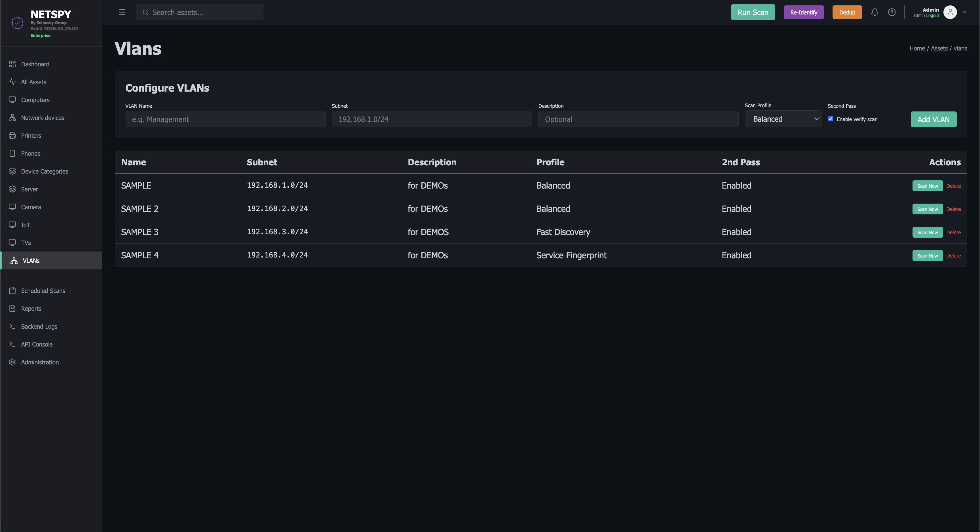This screenshot has width=980, height=532.
Task: Click the Server stack icon
Action: (12, 189)
